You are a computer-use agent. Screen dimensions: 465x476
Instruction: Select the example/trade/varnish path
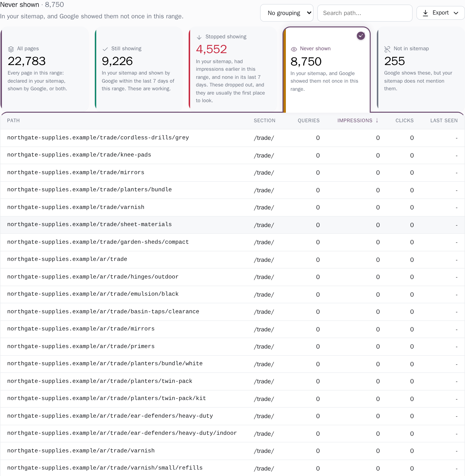click(76, 207)
